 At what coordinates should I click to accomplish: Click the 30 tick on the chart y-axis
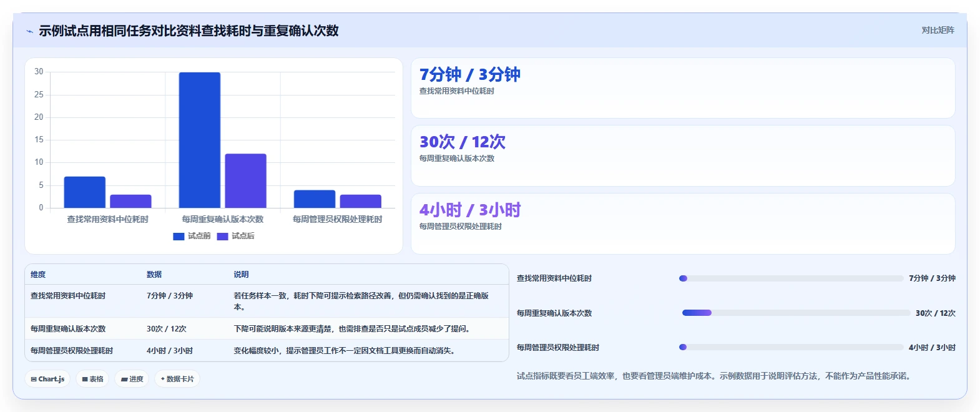pos(39,72)
